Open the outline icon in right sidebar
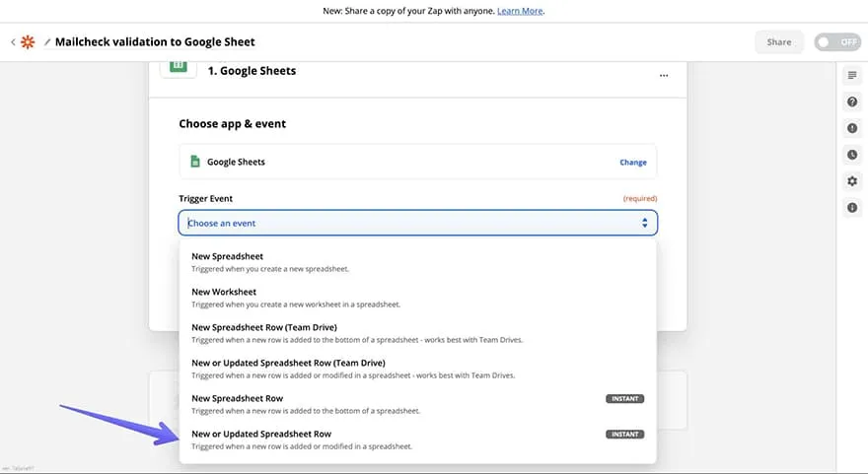Image resolution: width=868 pixels, height=474 pixels. coord(852,76)
